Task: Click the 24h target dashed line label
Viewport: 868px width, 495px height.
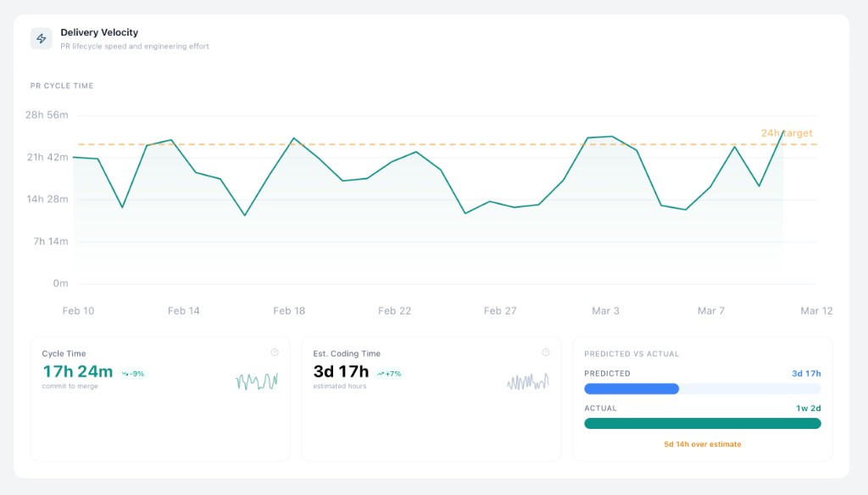Action: tap(787, 133)
